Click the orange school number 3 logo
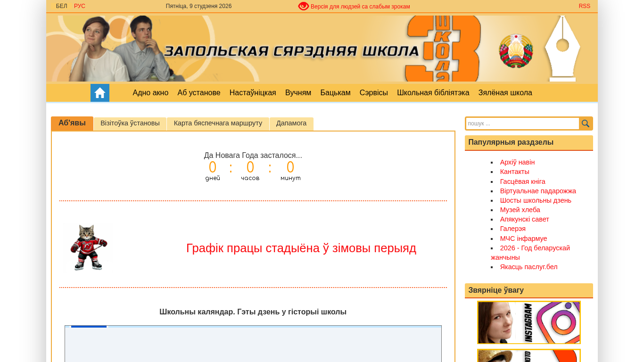Viewport: 644px width, 362px height. pos(443,49)
